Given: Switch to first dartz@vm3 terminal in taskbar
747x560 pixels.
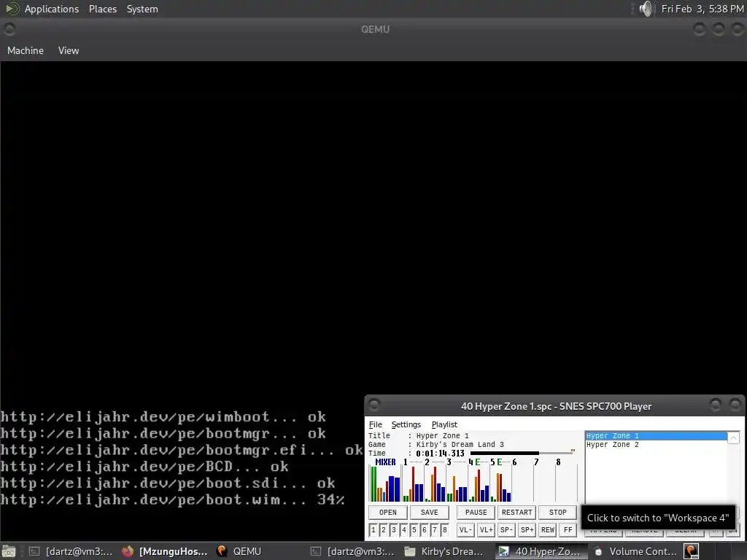Looking at the screenshot, I should [71, 551].
